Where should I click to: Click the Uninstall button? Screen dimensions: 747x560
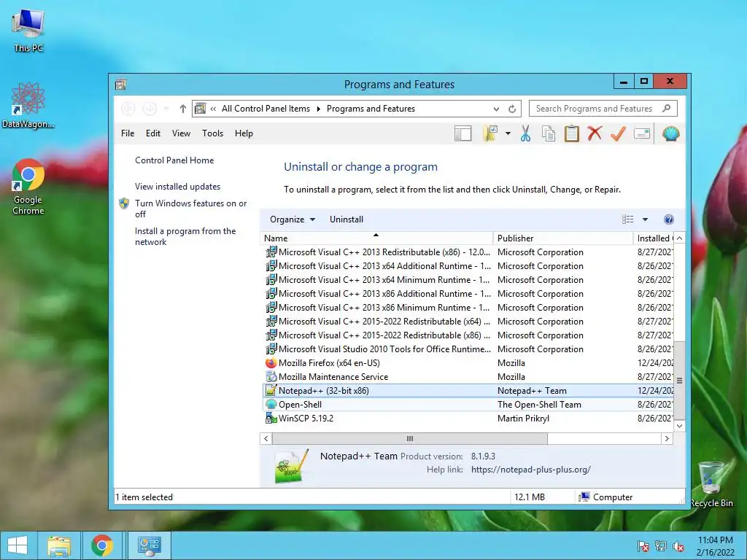[347, 219]
